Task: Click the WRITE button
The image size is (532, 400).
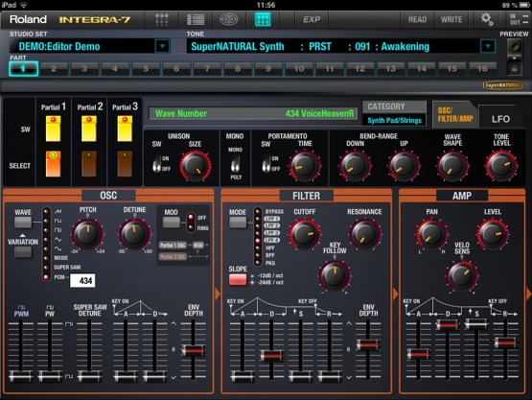Action: point(451,20)
